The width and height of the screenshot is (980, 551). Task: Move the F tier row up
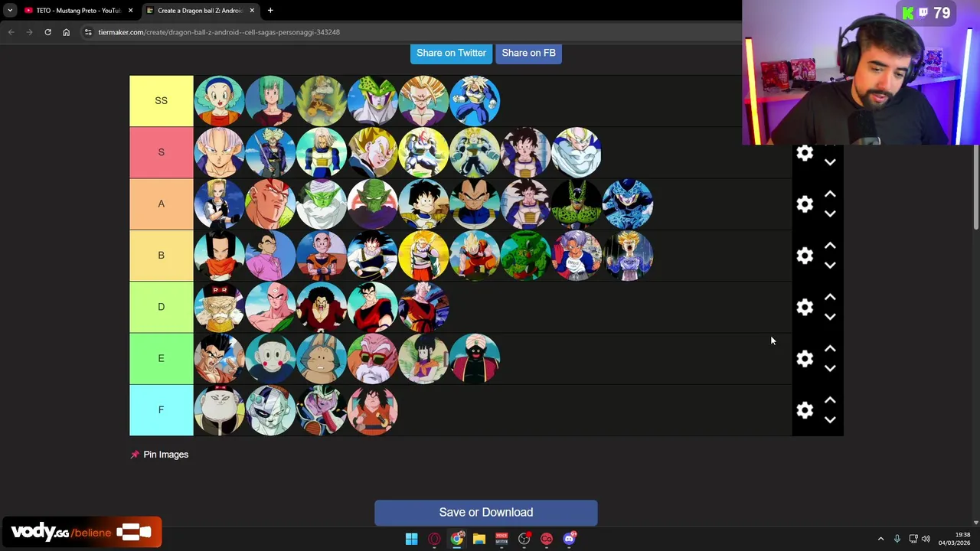(830, 399)
